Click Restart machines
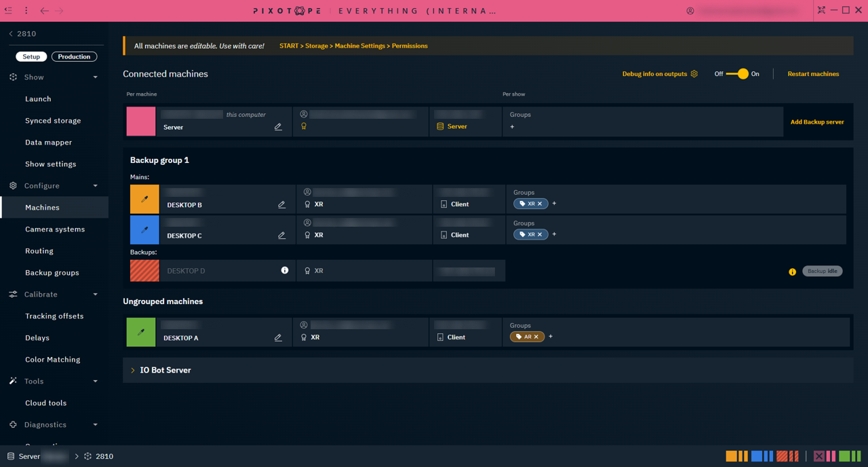 click(x=813, y=74)
